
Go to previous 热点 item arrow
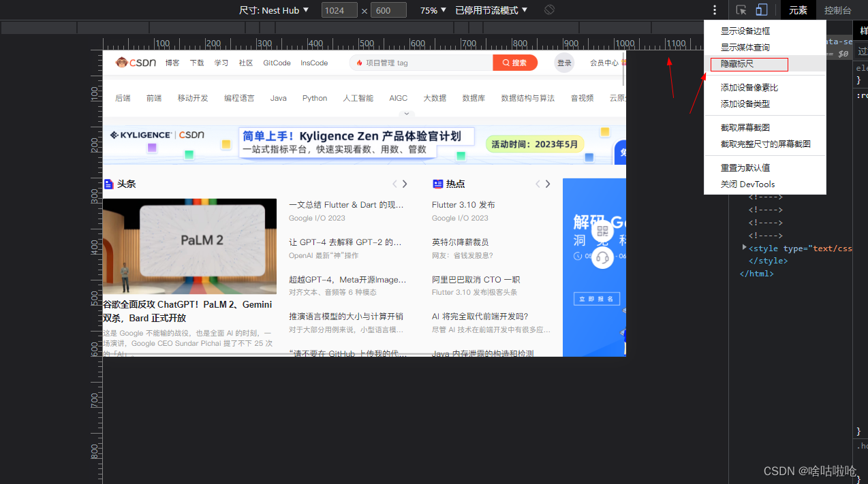tap(538, 184)
